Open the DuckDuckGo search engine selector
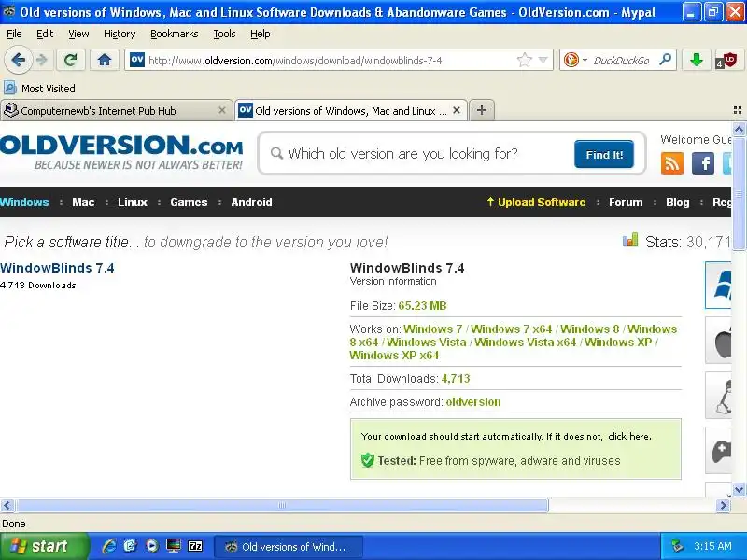 tap(575, 60)
